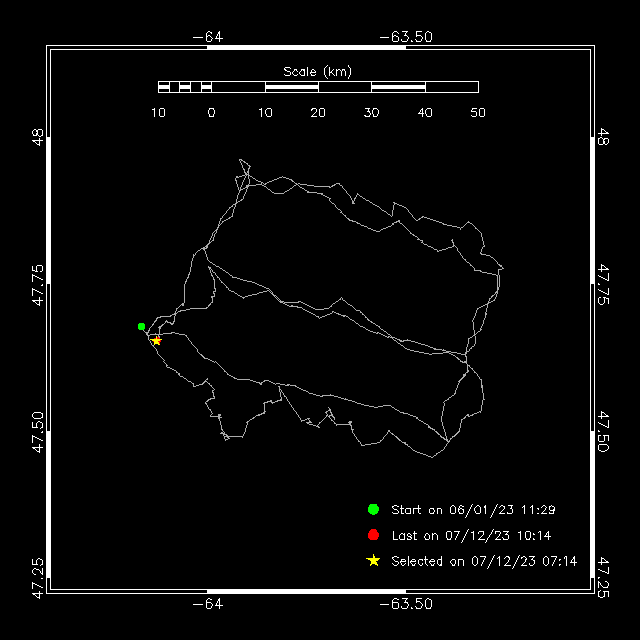Click the right axis label 47.50

(603, 431)
